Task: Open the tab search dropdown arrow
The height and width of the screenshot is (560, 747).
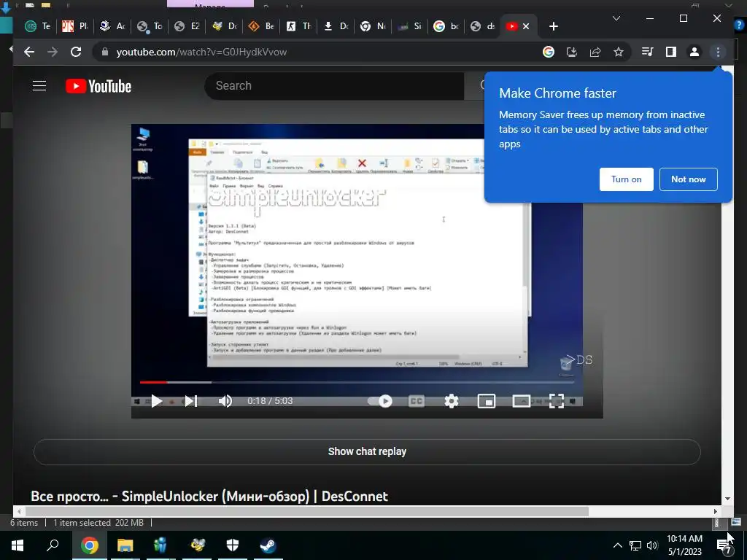Action: tap(616, 18)
